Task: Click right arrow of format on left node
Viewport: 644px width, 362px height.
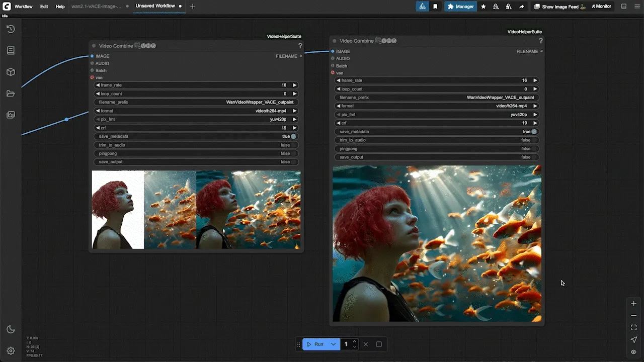Action: pos(295,111)
